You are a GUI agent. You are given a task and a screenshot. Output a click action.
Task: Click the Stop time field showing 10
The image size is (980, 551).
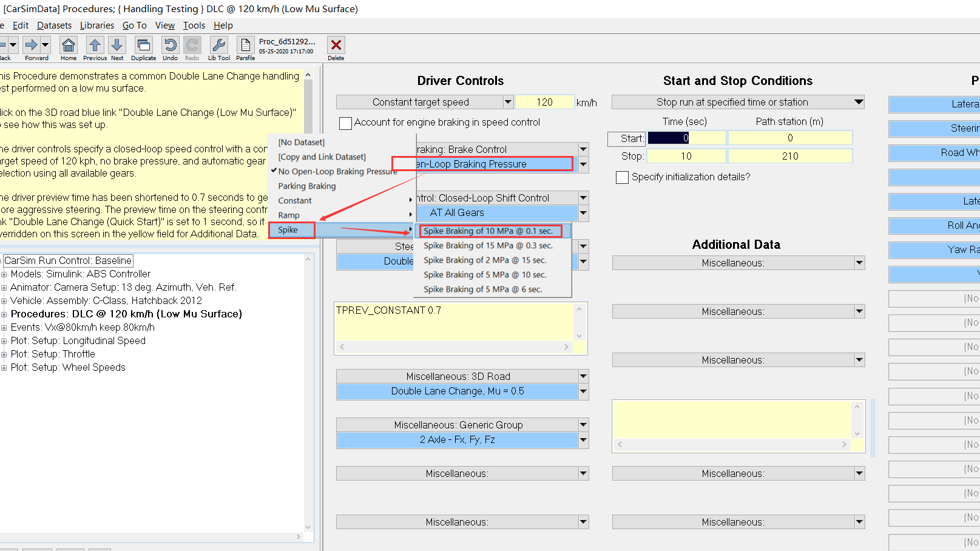(686, 156)
